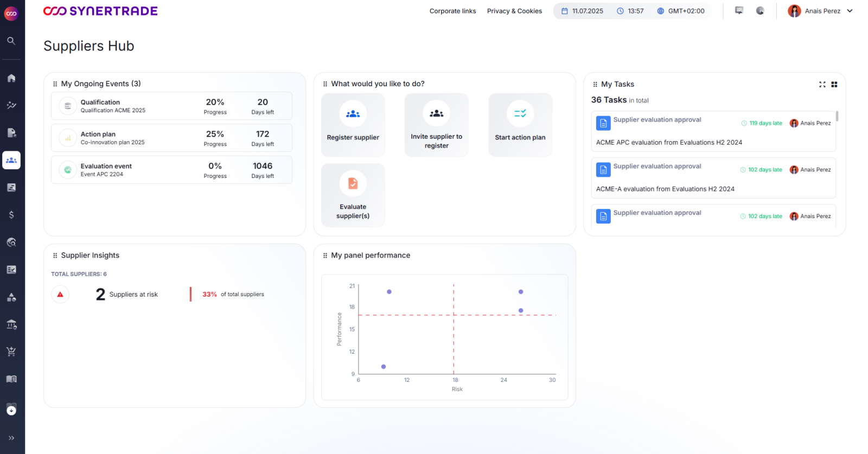Open ACME-A evaluation task

(x=713, y=178)
